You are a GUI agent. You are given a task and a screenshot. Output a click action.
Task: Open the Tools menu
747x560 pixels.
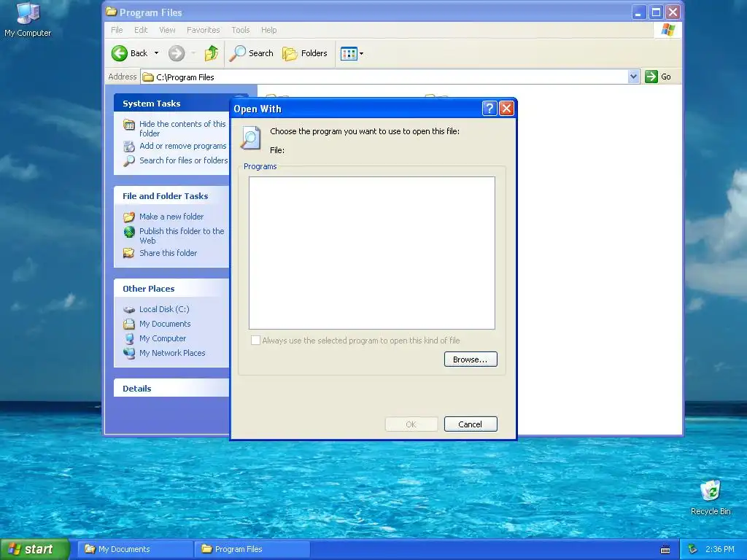coord(241,30)
